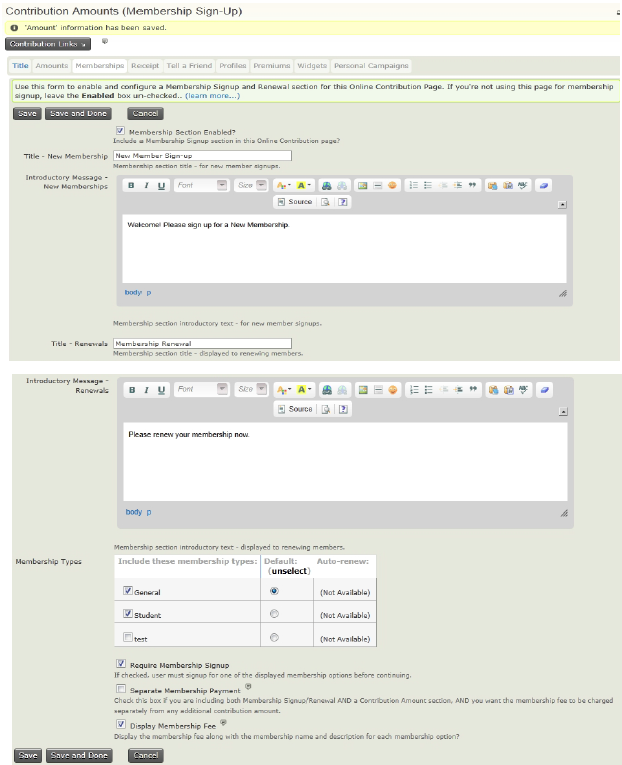The height and width of the screenshot is (765, 622).
Task: Open text color picker in New Memberships editor
Action: pos(282,185)
